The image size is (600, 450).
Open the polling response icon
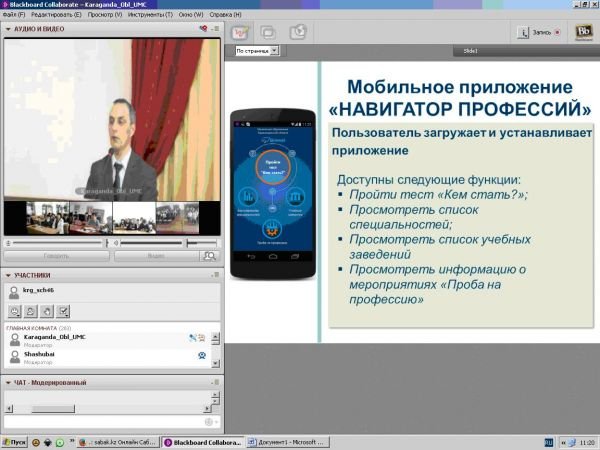63,311
